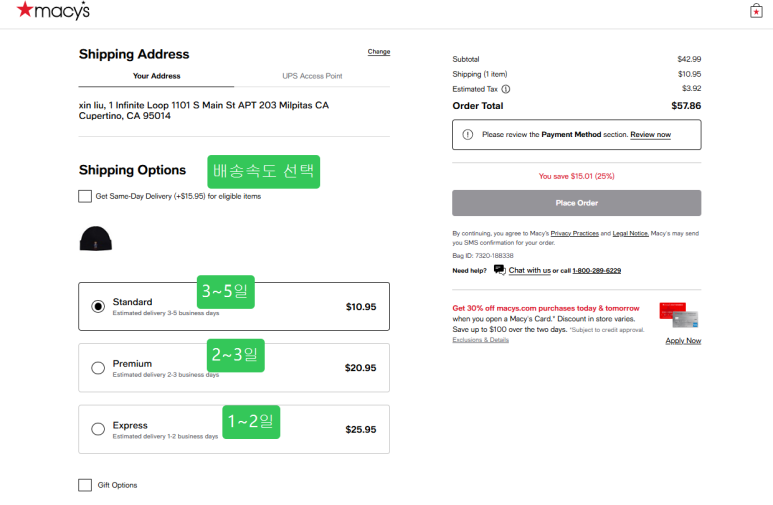This screenshot has width=773, height=505.
Task: Open the Privacy Practices link
Action: (x=574, y=233)
